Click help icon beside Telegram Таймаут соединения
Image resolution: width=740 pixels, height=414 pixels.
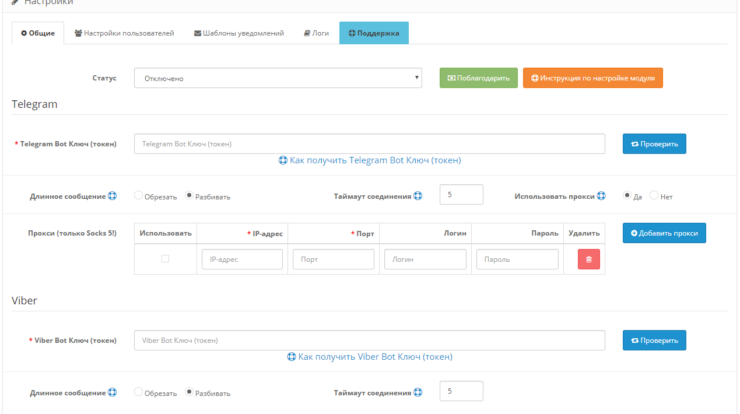coord(418,196)
